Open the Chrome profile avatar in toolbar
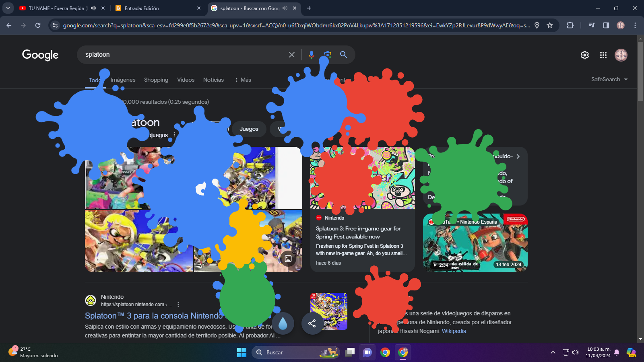The height and width of the screenshot is (362, 644). [x=621, y=25]
